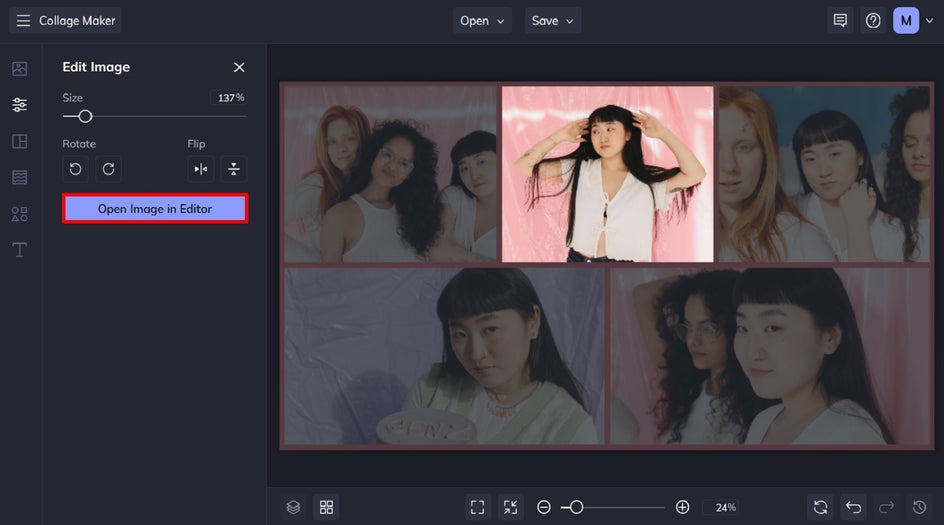
Task: Flip image vertically
Action: 234,169
